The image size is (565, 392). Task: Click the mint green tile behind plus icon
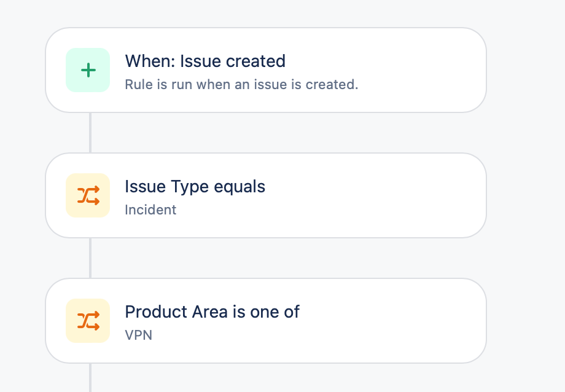[x=72, y=55]
